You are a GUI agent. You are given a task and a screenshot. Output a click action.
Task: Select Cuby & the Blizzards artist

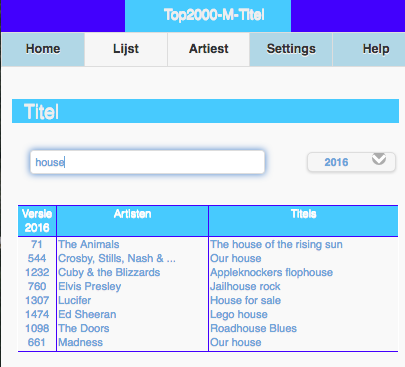(109, 272)
